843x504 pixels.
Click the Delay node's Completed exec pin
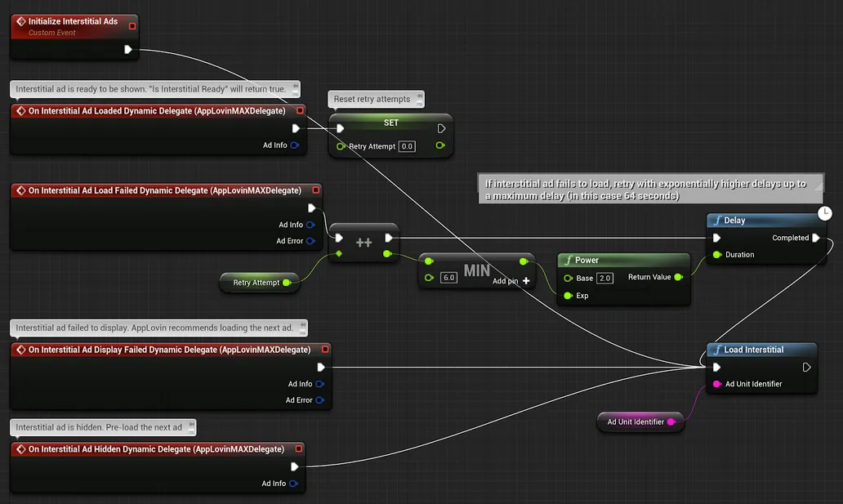(815, 239)
